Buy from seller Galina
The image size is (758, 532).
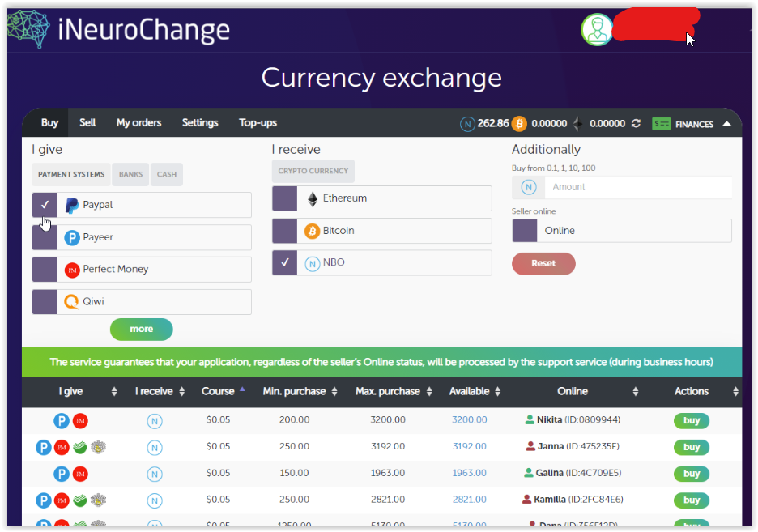point(692,474)
